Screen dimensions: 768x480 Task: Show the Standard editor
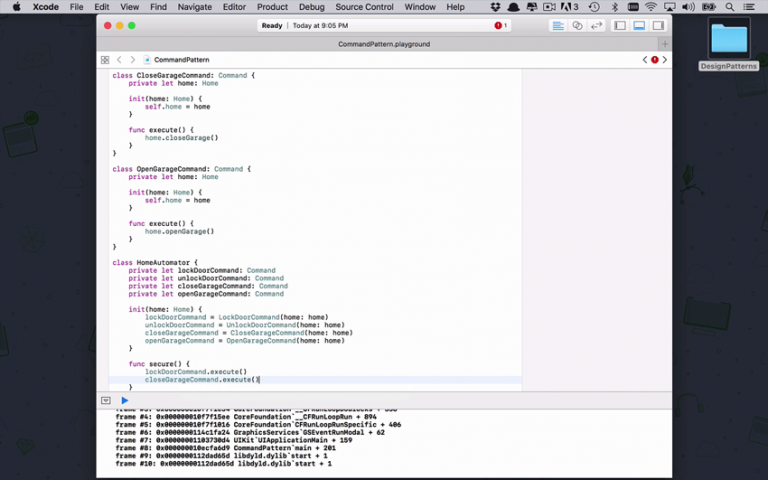(x=558, y=25)
